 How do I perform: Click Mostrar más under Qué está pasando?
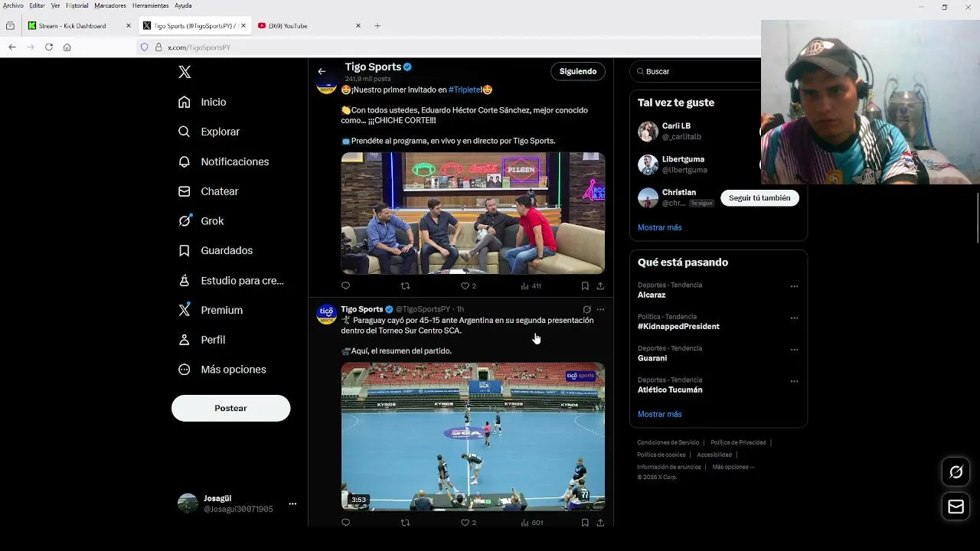[659, 414]
